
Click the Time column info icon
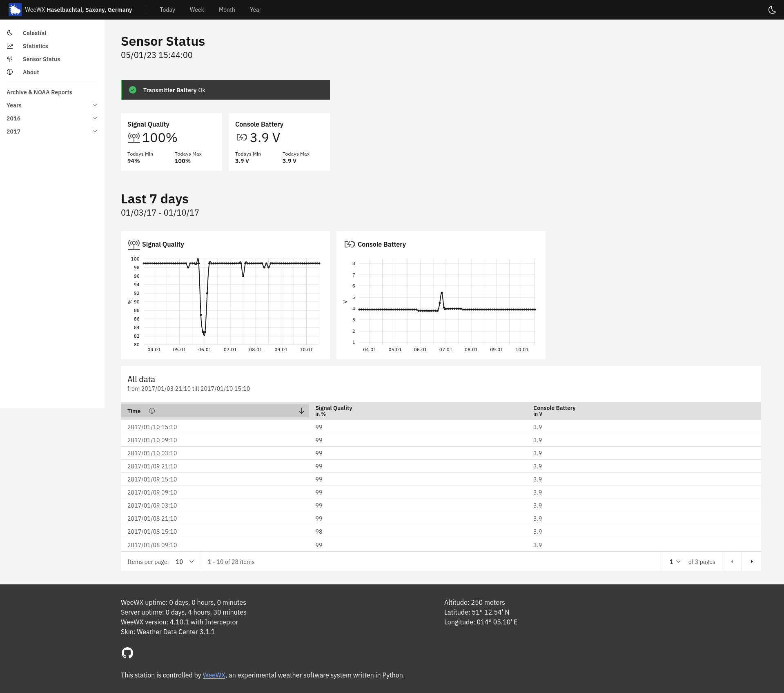152,411
